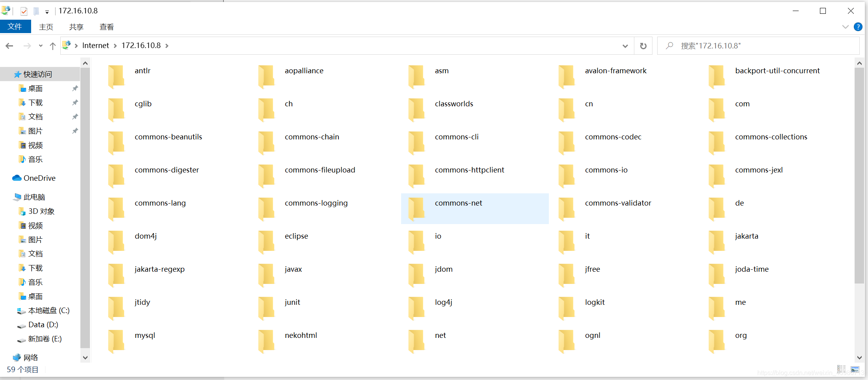The width and height of the screenshot is (868, 380).
Task: Open Customize Quick Access Toolbar dropdown
Action: pyautogui.click(x=47, y=12)
